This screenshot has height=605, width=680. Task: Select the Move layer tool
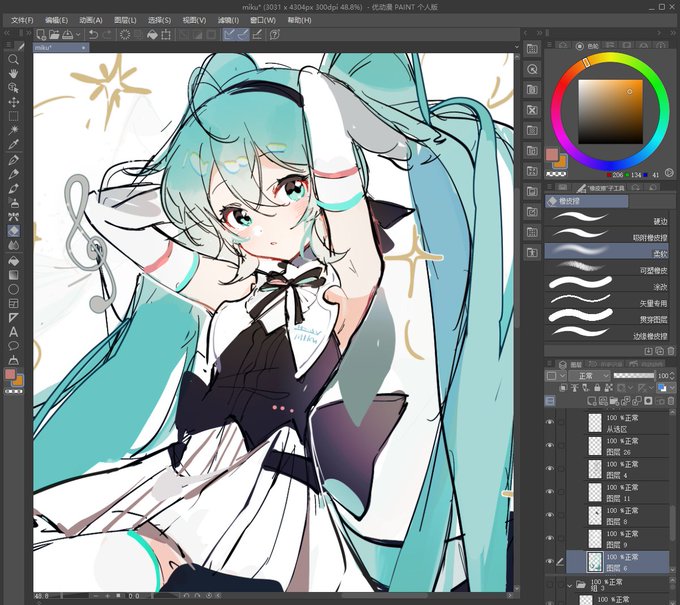point(13,102)
